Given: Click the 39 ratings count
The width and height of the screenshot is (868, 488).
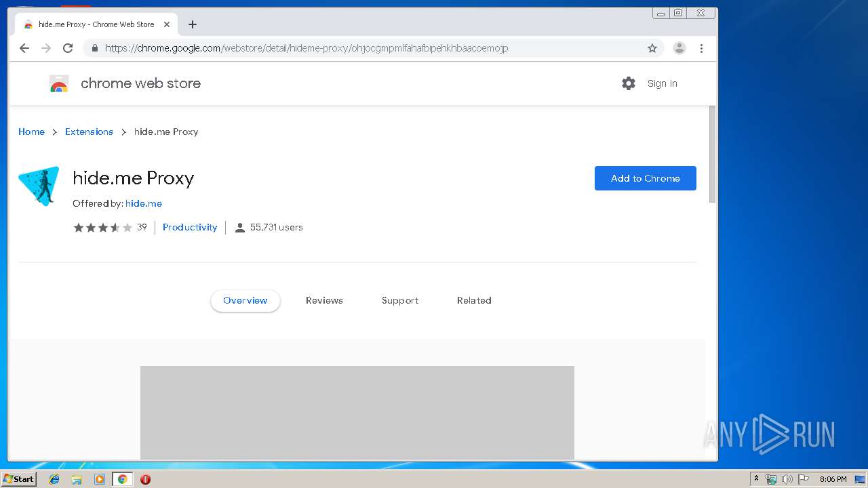Looking at the screenshot, I should point(142,227).
